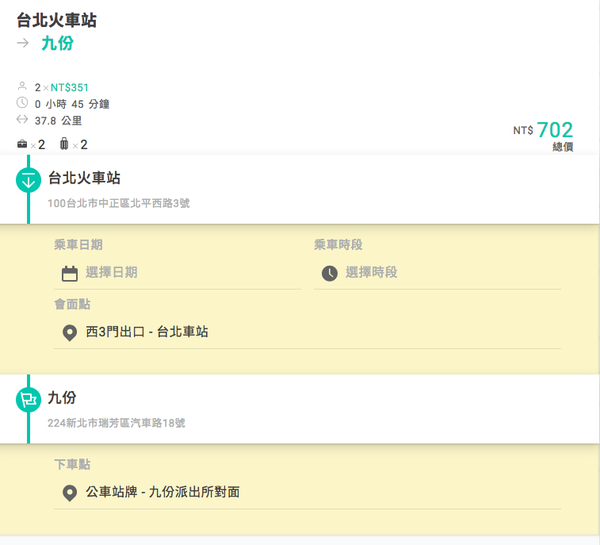Click the clock icon beside 選擇時段
The image size is (600, 545).
[x=330, y=273]
